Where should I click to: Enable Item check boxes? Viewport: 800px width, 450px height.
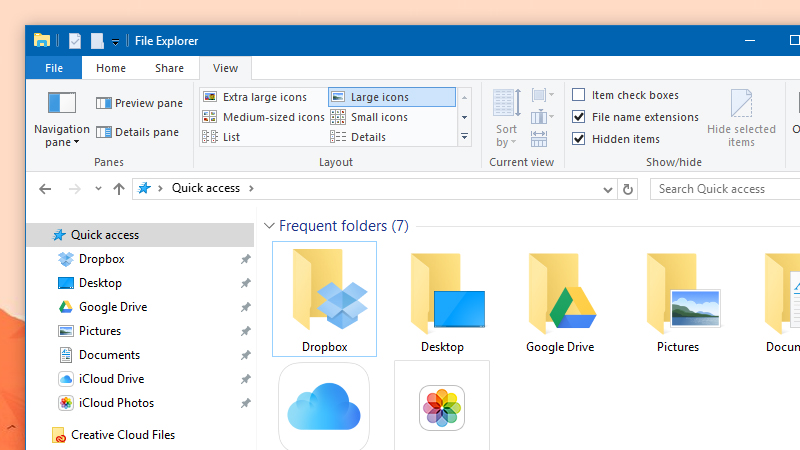[626, 95]
